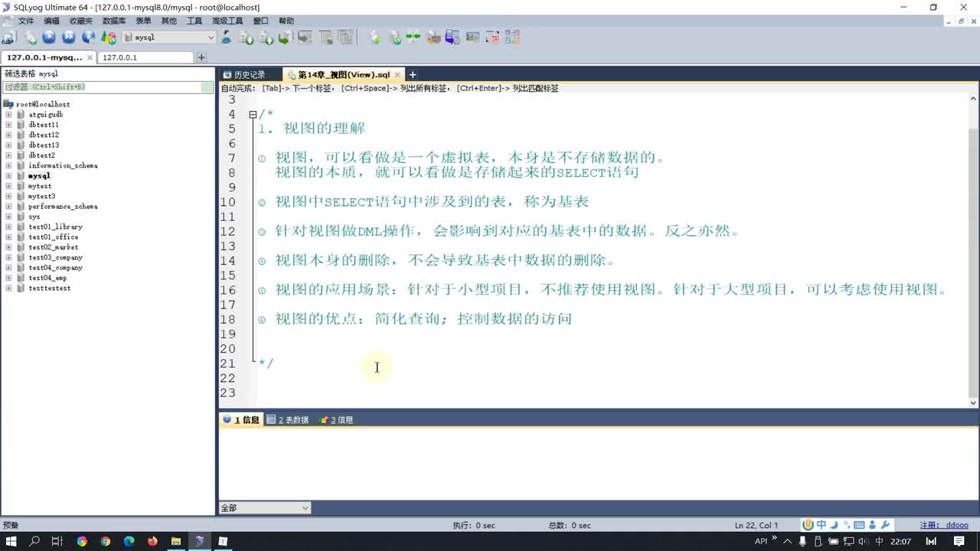Click the 执行: 0 sec status text
The image size is (980, 551).
(x=474, y=526)
